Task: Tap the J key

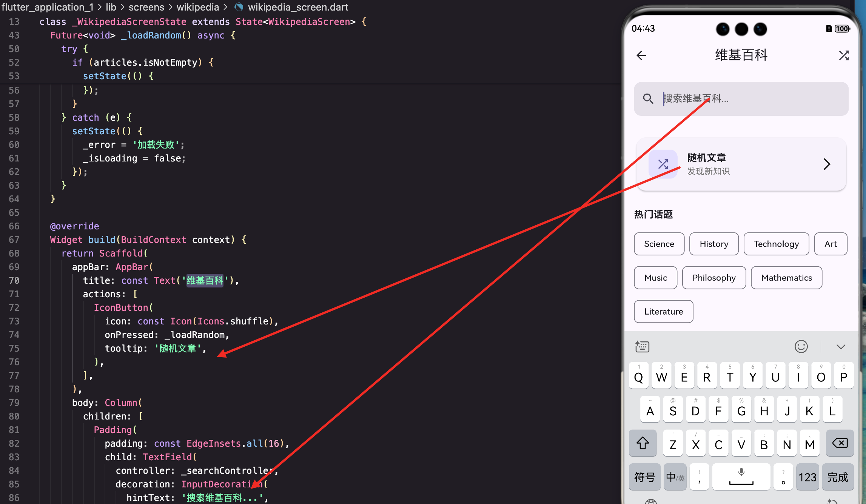Action: tap(787, 409)
